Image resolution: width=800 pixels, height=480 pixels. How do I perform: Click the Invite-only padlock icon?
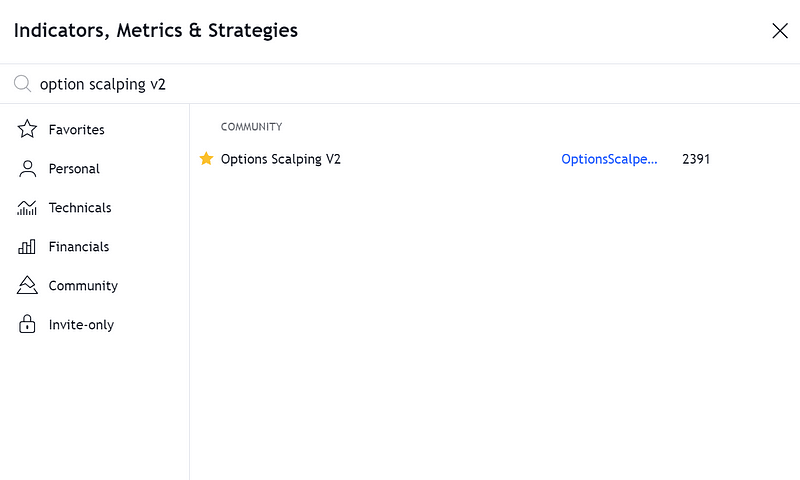(x=27, y=324)
